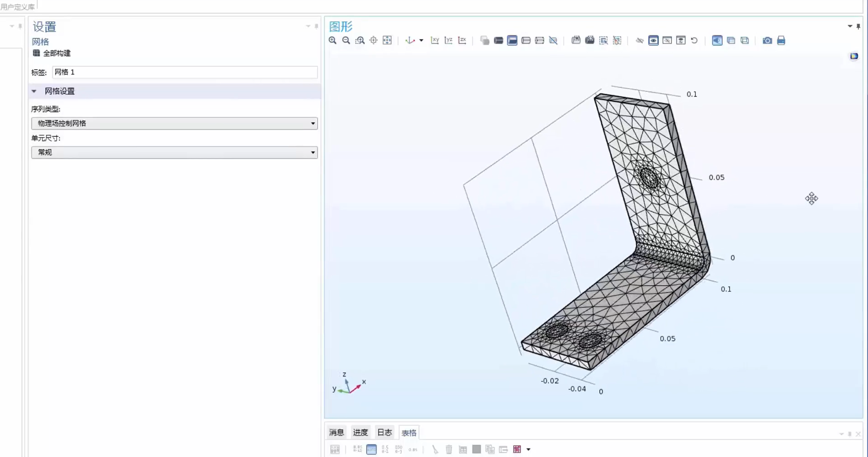Switch to the xy plane view
Screen dimensions: 868x457
click(x=435, y=41)
